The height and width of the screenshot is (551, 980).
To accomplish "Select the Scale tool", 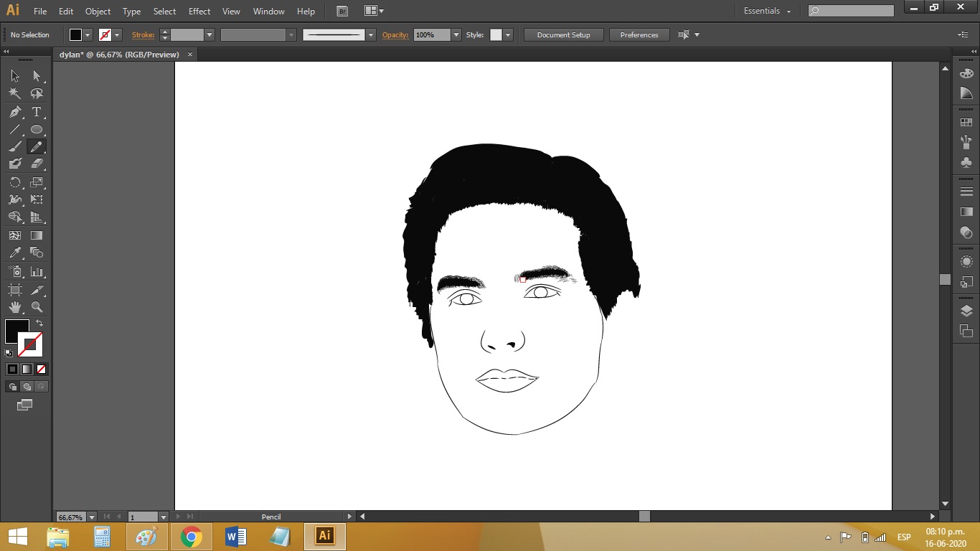I will click(x=37, y=182).
